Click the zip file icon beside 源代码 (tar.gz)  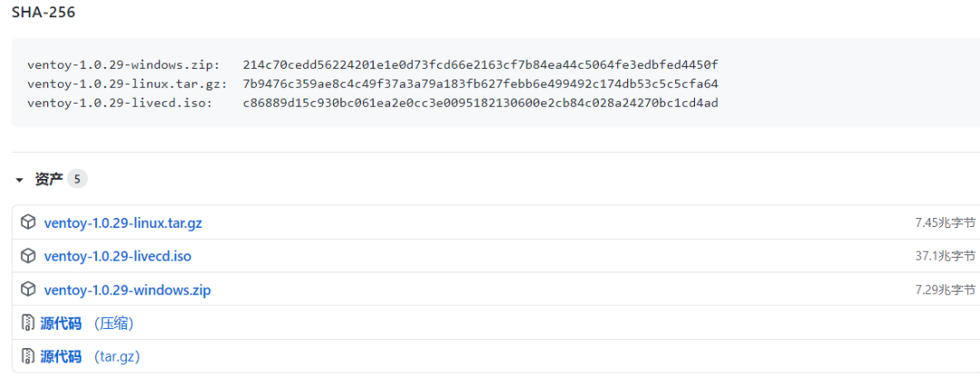[x=28, y=357]
